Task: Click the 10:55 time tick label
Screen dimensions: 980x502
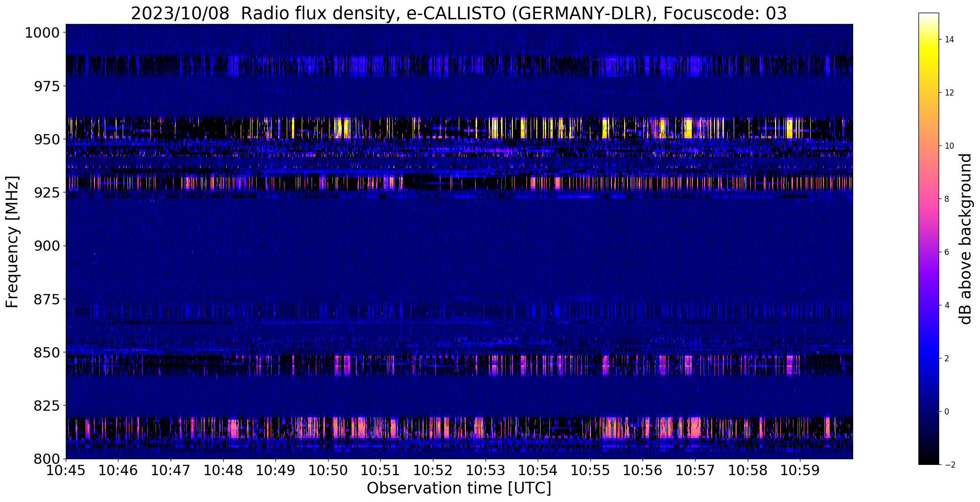Action: 590,470
